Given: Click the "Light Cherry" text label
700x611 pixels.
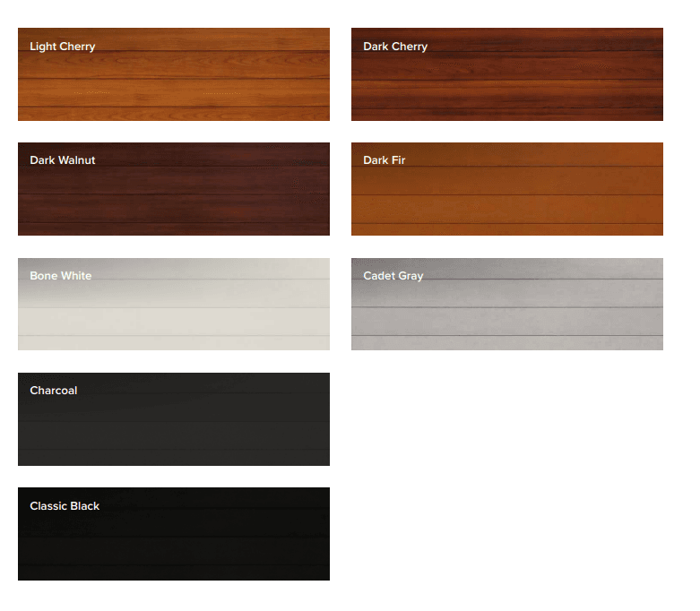Looking at the screenshot, I should [x=62, y=47].
